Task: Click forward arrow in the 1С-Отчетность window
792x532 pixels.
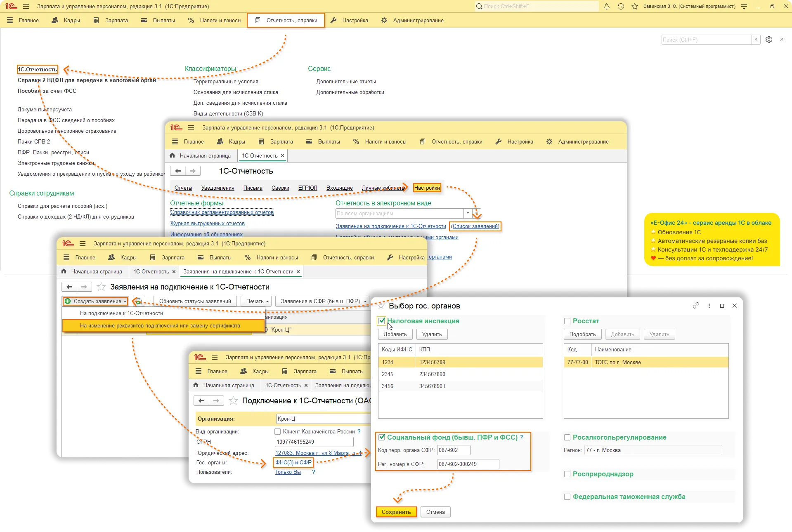Action: click(x=193, y=171)
